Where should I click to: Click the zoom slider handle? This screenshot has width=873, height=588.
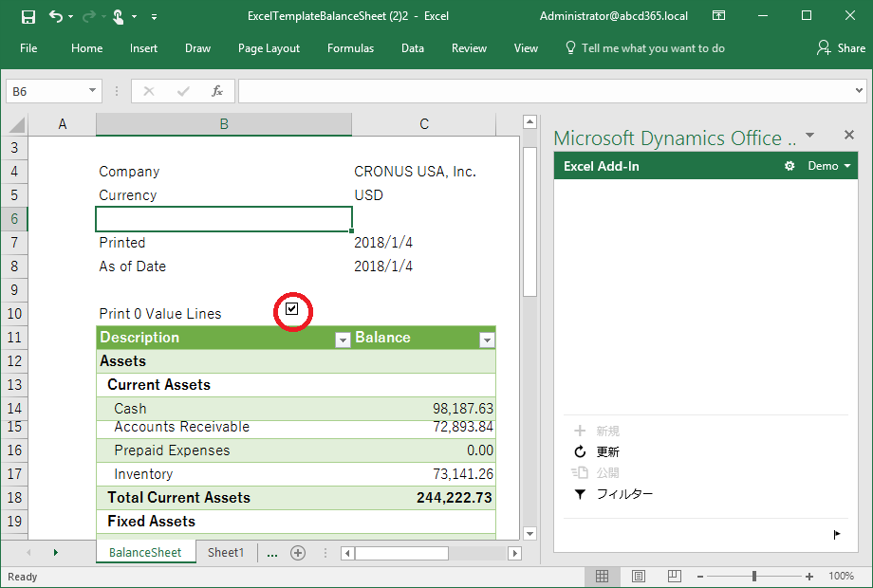tap(753, 577)
